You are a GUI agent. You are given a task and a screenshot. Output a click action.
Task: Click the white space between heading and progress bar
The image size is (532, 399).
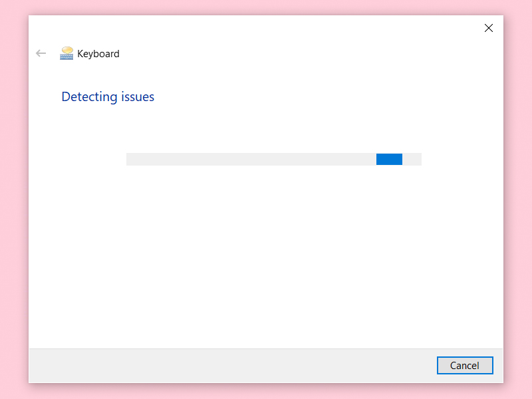pos(266,128)
